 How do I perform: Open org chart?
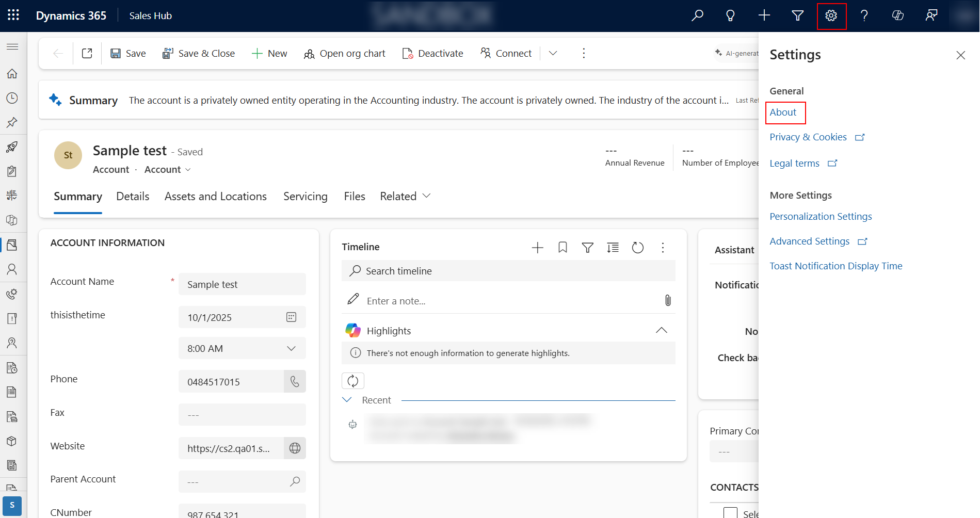point(345,54)
